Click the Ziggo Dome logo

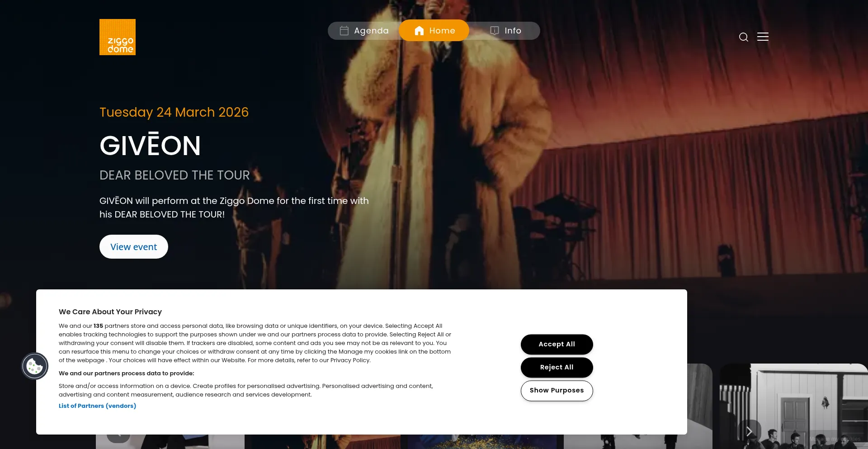[118, 37]
